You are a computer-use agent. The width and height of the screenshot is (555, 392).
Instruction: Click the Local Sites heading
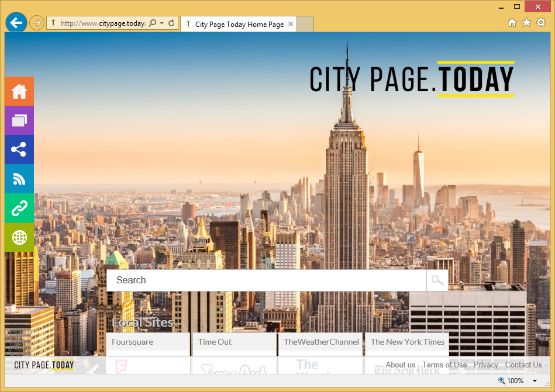coord(143,322)
